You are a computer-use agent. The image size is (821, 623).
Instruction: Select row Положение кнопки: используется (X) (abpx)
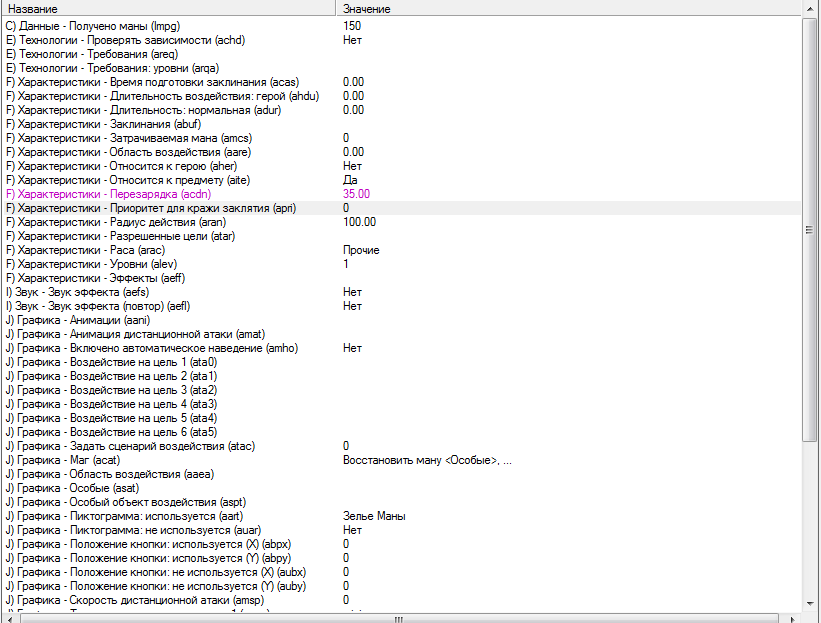(402, 544)
